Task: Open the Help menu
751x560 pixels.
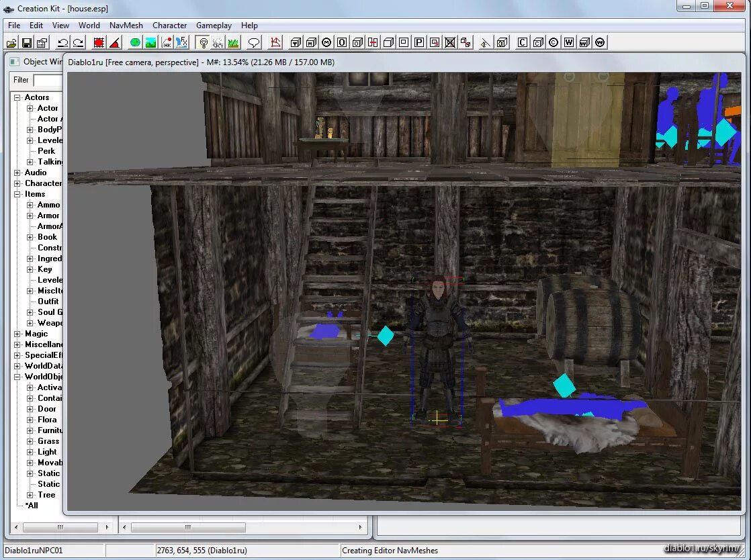Action: pos(249,26)
